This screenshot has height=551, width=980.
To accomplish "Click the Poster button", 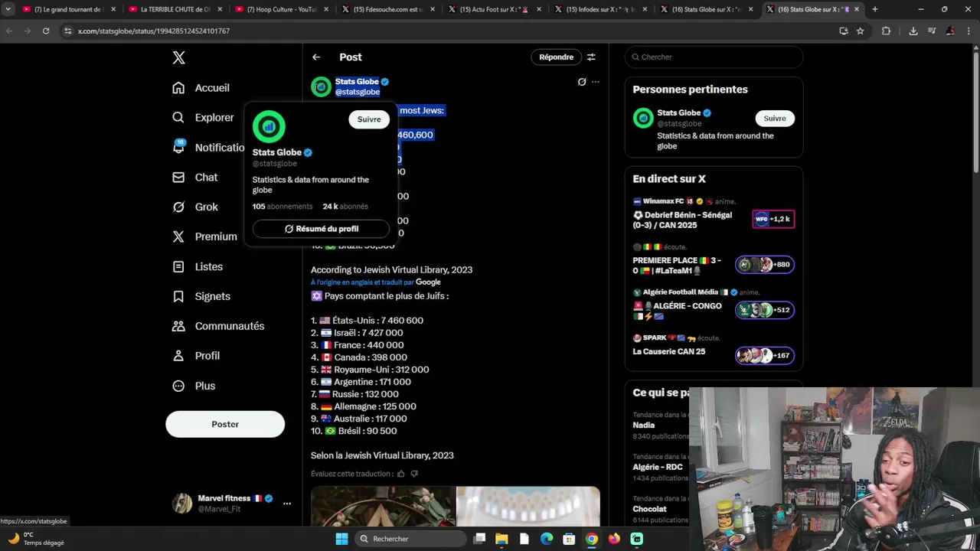I will 225,424.
